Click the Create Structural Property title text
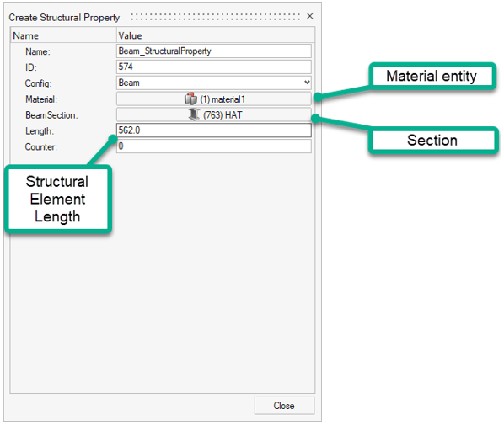504x426 pixels. pos(64,18)
